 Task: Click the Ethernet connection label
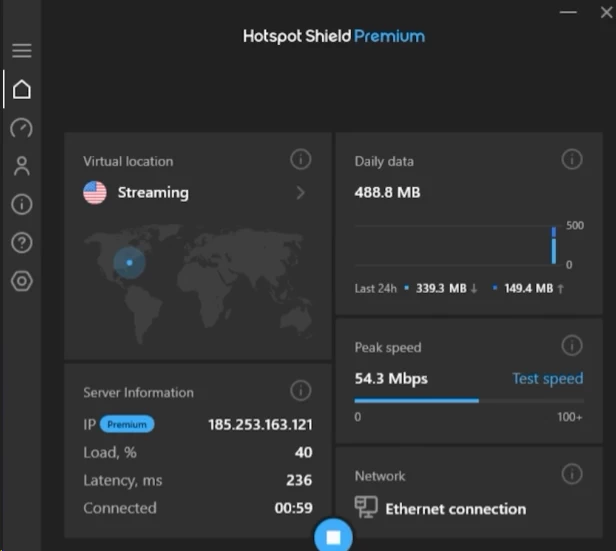click(456, 509)
